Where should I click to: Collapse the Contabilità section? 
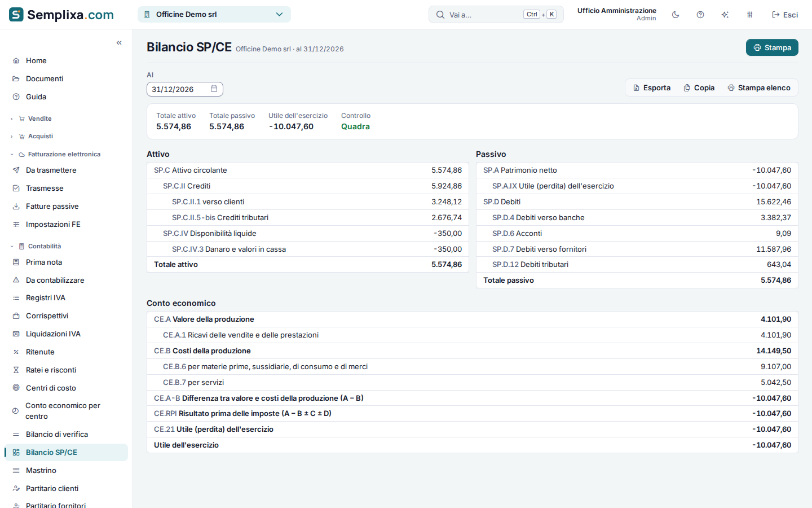[x=66, y=246]
